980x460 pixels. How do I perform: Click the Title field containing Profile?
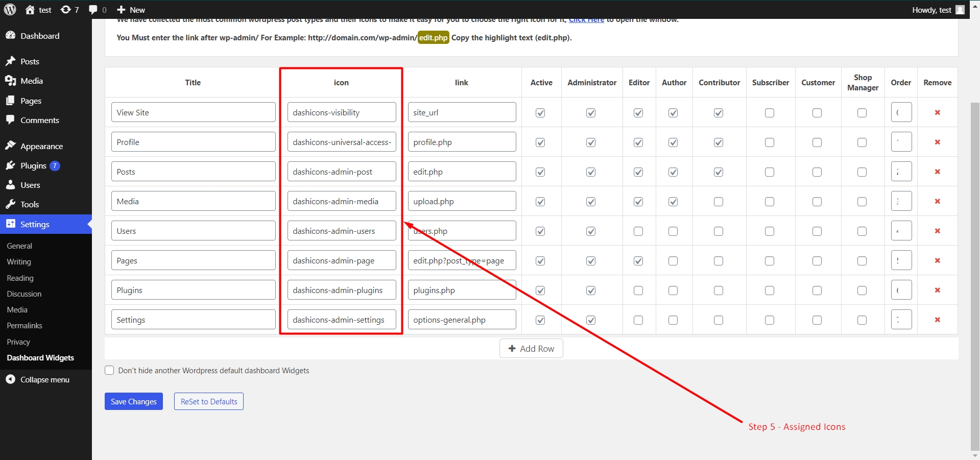tap(194, 142)
